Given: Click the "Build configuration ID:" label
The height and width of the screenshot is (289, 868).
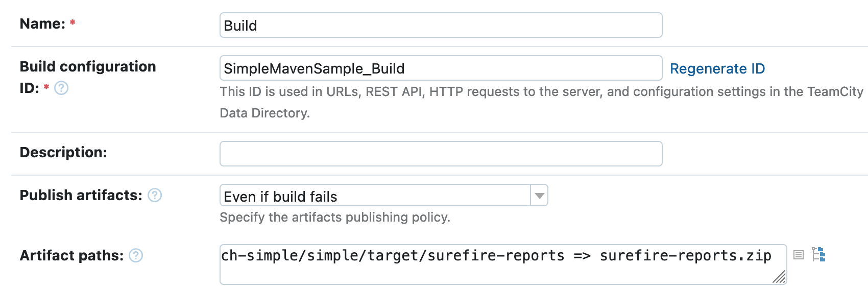Looking at the screenshot, I should pyautogui.click(x=87, y=67).
